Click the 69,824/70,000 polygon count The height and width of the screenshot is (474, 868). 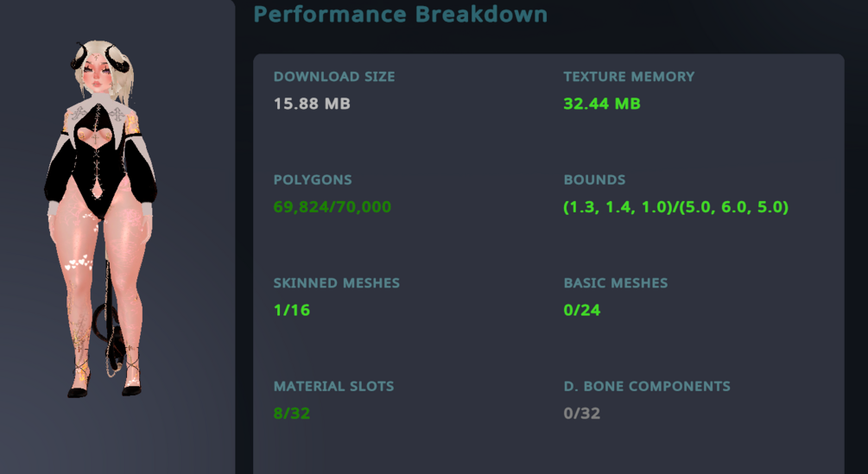tap(333, 207)
